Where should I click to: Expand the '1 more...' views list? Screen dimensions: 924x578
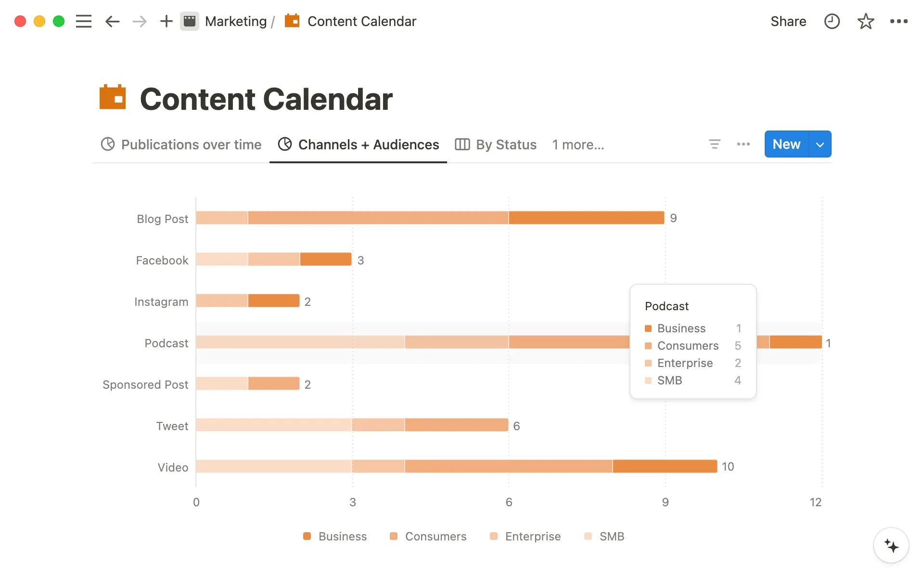[x=577, y=144]
